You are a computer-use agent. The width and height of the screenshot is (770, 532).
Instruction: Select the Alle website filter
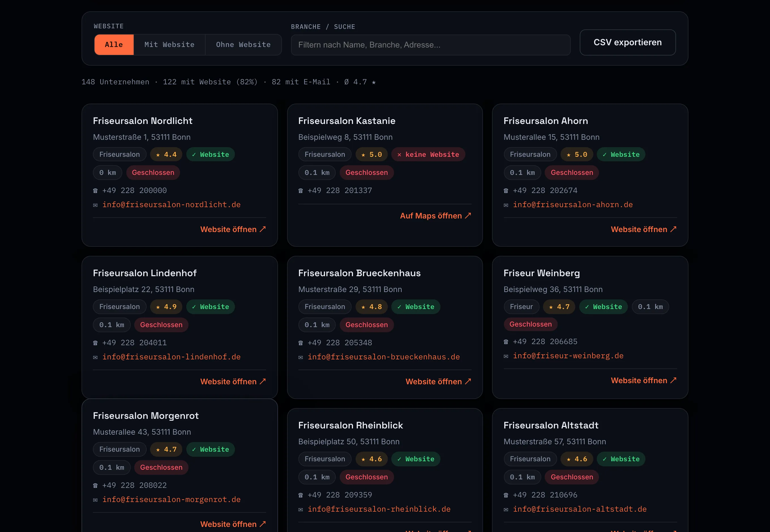coord(114,45)
